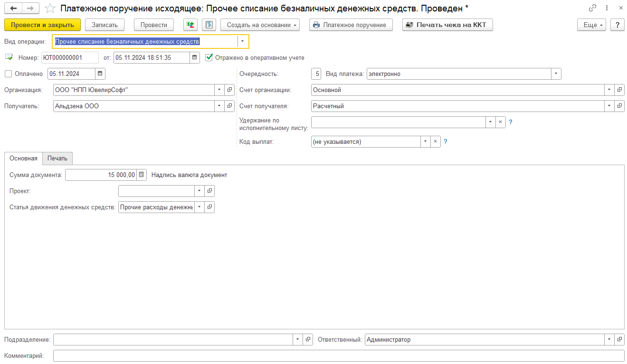
Task: Open Счет организации record button
Action: pos(619,90)
